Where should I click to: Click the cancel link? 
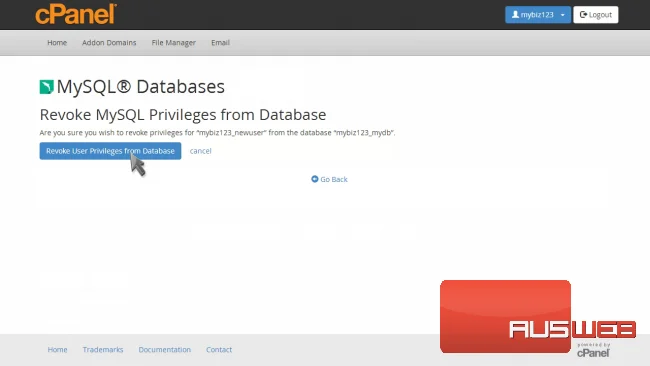(x=201, y=151)
